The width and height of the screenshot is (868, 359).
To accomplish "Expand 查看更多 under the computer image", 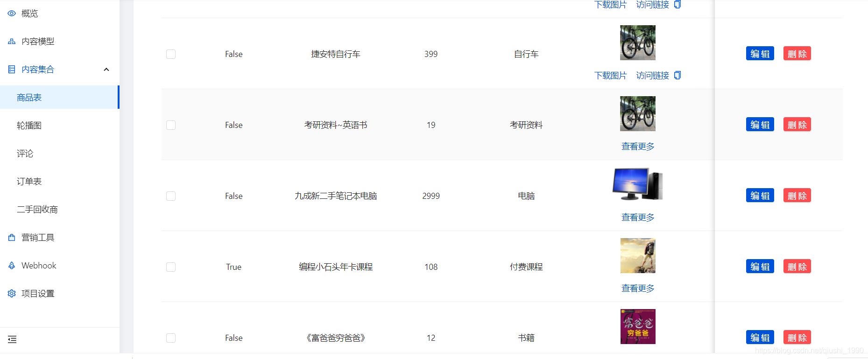I will click(637, 218).
